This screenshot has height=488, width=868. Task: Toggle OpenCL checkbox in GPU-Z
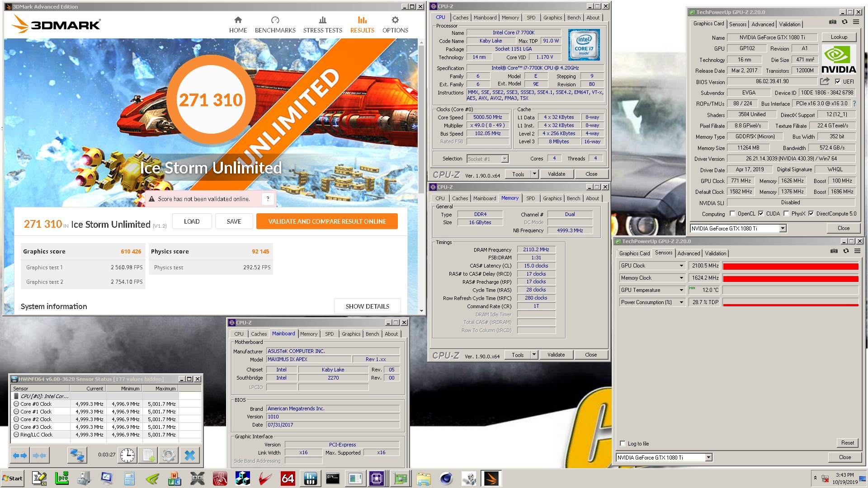pyautogui.click(x=732, y=214)
